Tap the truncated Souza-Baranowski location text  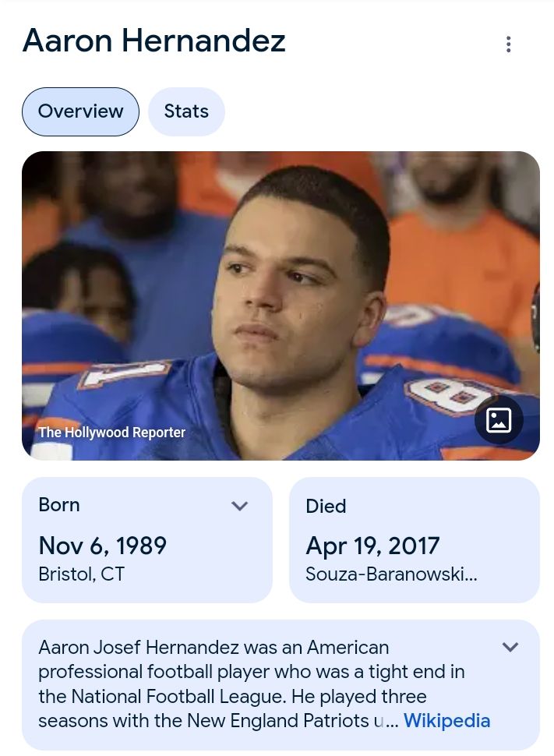point(391,574)
